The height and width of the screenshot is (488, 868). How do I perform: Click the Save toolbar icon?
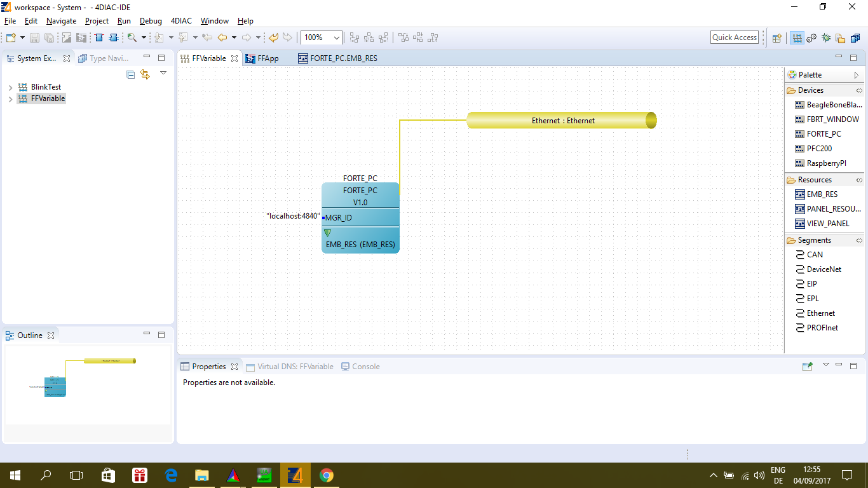coord(34,37)
